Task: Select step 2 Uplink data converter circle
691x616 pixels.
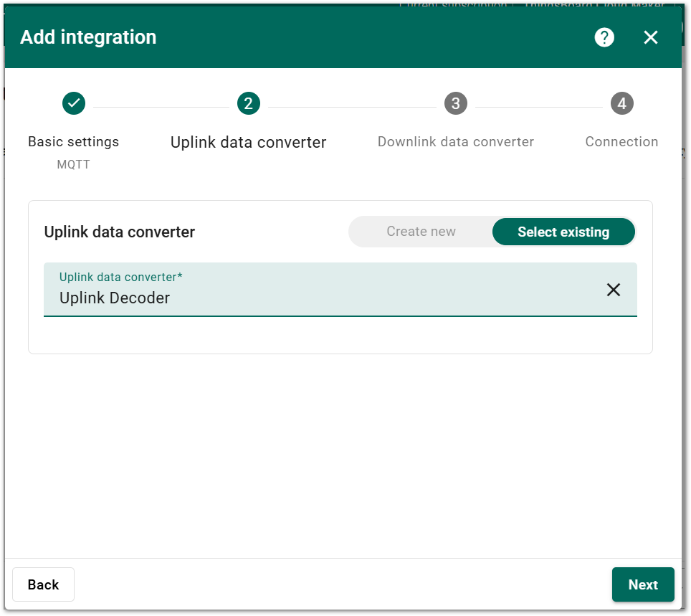Action: [248, 103]
